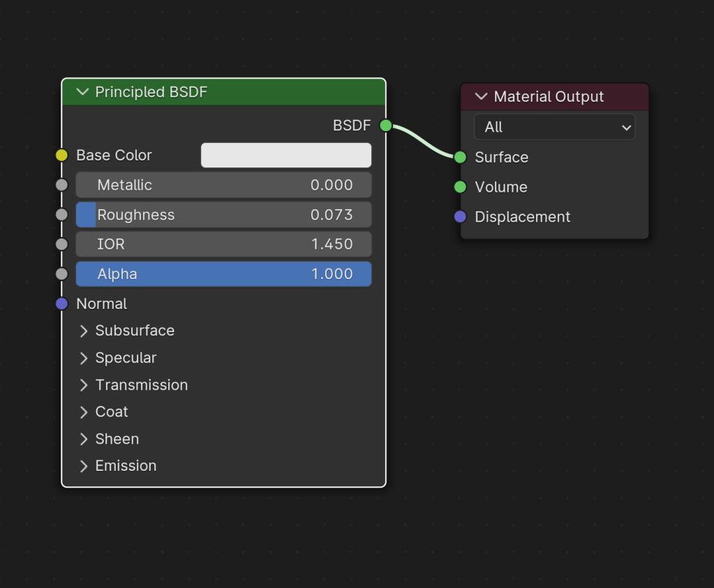Image resolution: width=714 pixels, height=588 pixels.
Task: Expand the Transmission panel
Action: point(84,385)
